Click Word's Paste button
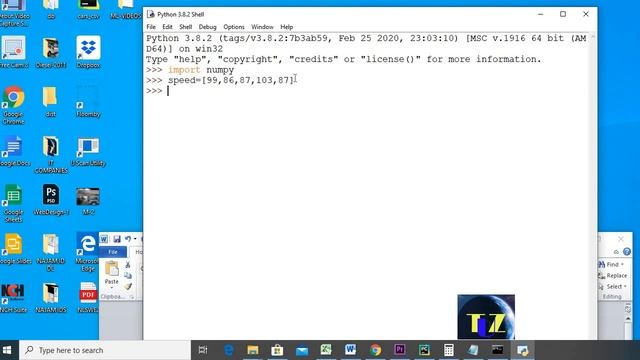 coord(111,274)
